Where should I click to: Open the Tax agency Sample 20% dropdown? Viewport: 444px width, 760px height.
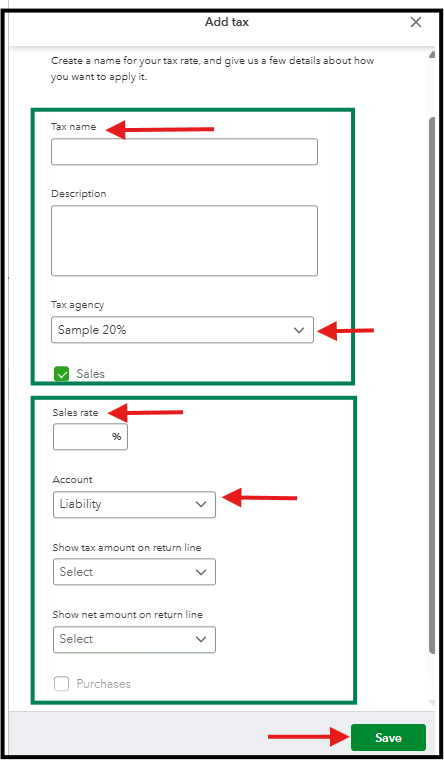(x=182, y=330)
